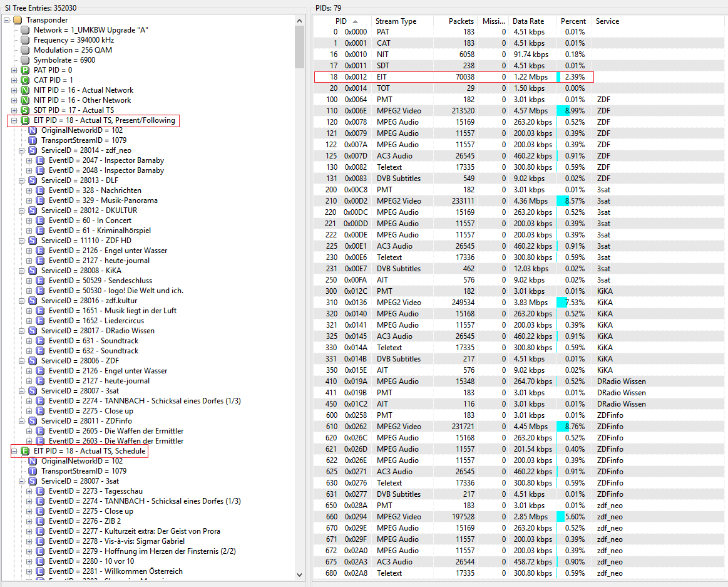Expand the PAT PID = 0 node
728x587 pixels.
coord(14,70)
